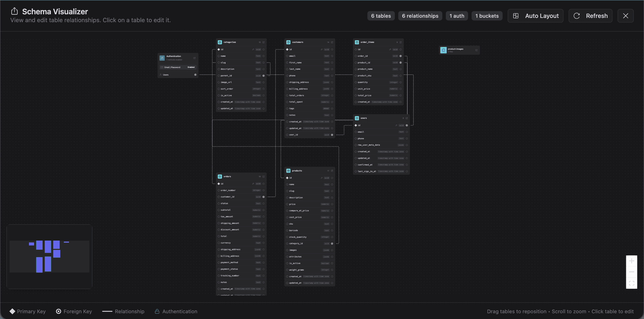The image size is (644, 319).
Task: Select the orders table icon in its header
Action: coord(220,176)
